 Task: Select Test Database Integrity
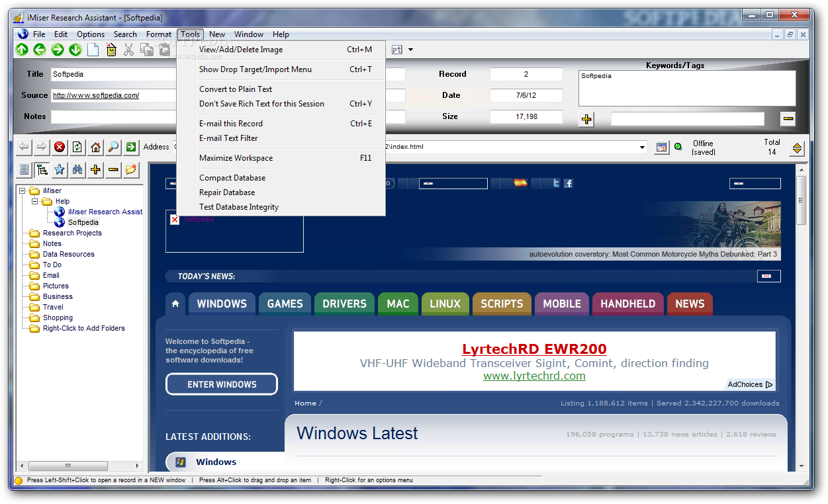pyautogui.click(x=281, y=207)
